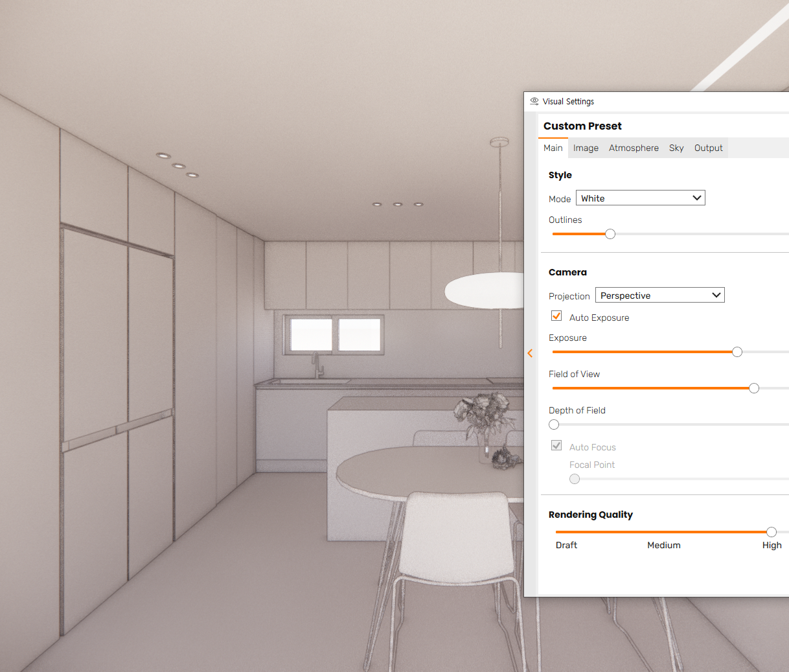Click the Focal Point slider handle
This screenshot has height=672, width=789.
pos(574,479)
